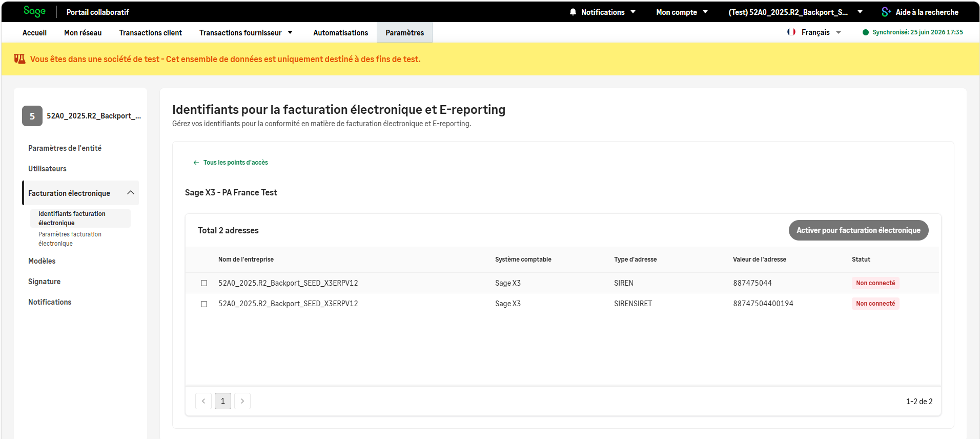
Task: Click the Sage logo
Action: tap(34, 11)
